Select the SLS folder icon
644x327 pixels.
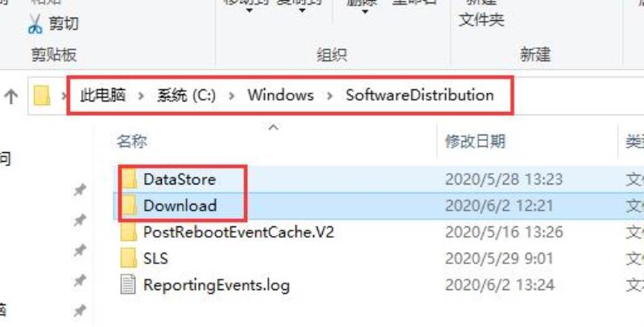tap(129, 258)
